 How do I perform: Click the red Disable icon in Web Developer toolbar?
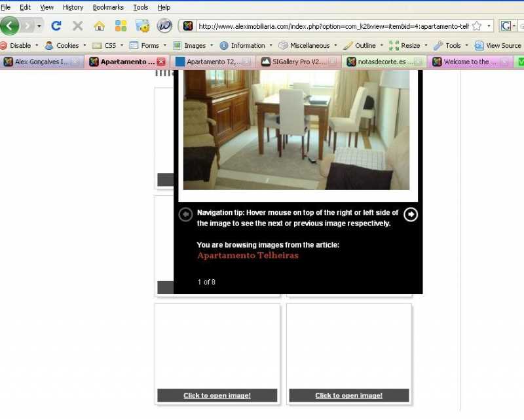coord(4,45)
